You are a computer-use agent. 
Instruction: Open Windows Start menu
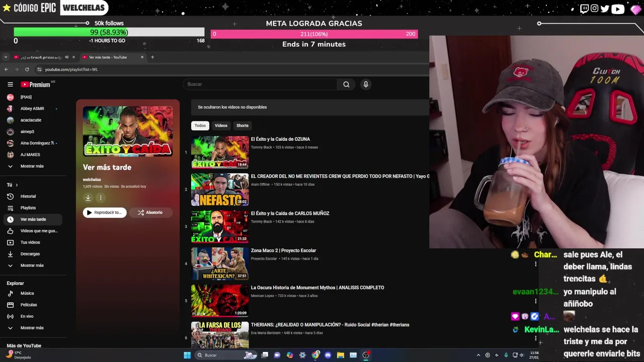click(187, 355)
